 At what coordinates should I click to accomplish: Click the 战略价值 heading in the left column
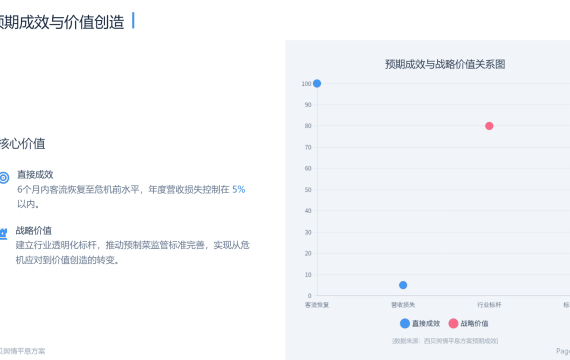(x=34, y=231)
